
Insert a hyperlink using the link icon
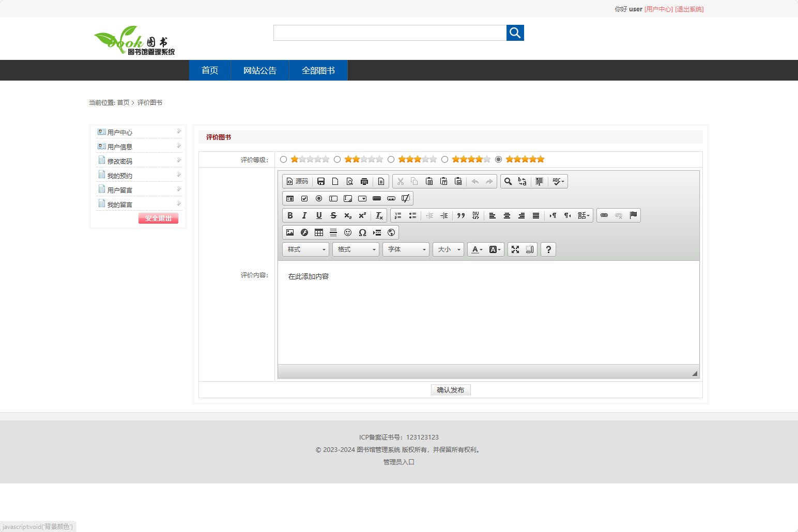point(604,215)
